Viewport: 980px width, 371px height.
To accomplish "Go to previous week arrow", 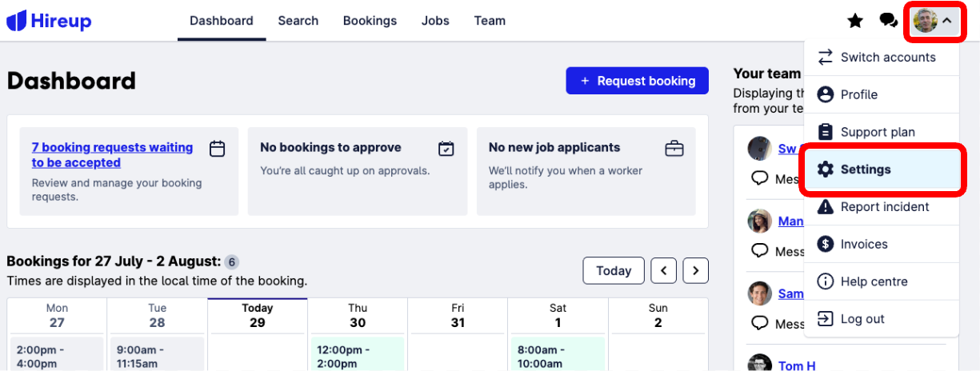I will tap(664, 271).
